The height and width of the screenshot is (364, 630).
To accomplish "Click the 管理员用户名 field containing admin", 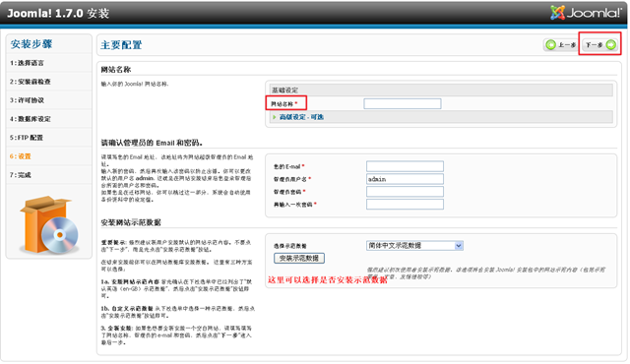I will click(x=405, y=179).
